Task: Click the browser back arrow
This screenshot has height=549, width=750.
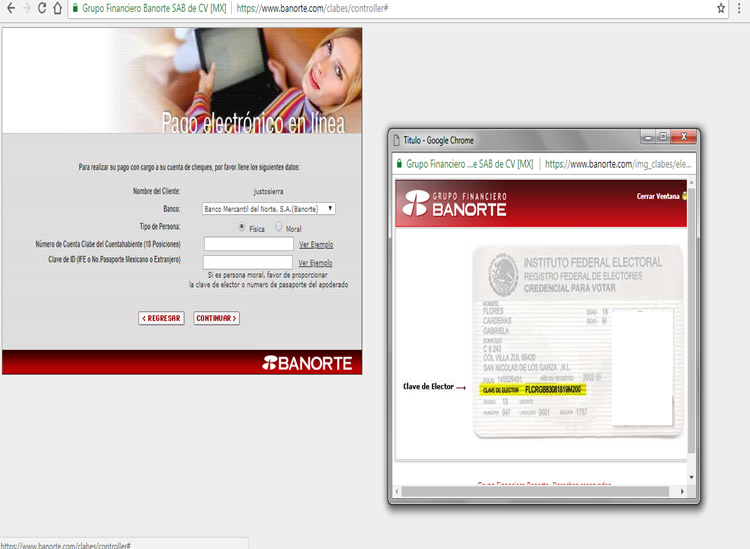Action: pyautogui.click(x=11, y=8)
